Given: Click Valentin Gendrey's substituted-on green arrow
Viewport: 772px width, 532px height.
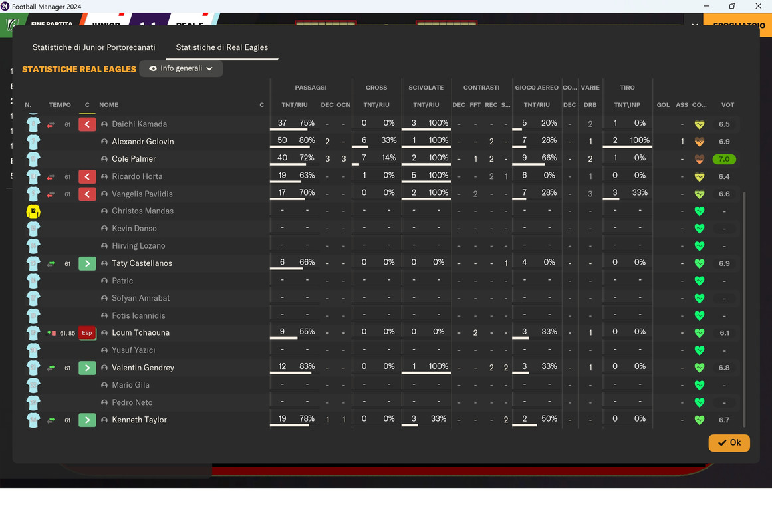Looking at the screenshot, I should pyautogui.click(x=87, y=368).
